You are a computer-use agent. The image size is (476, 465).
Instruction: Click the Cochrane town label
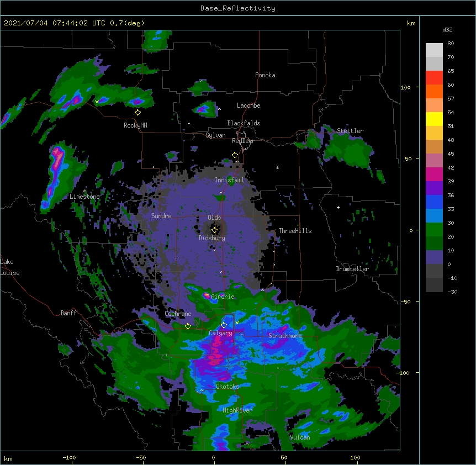click(x=178, y=314)
